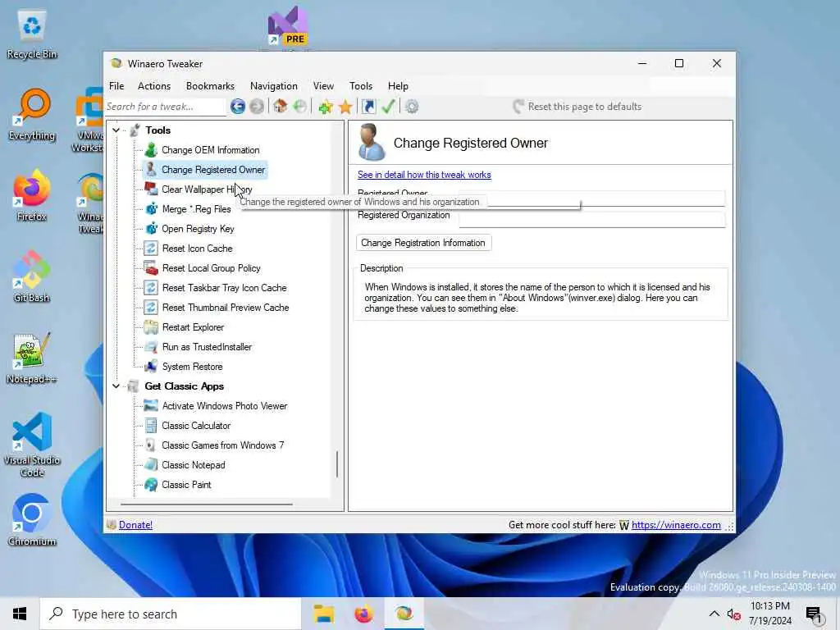Open the notification center icon
The image size is (840, 630).
813,614
